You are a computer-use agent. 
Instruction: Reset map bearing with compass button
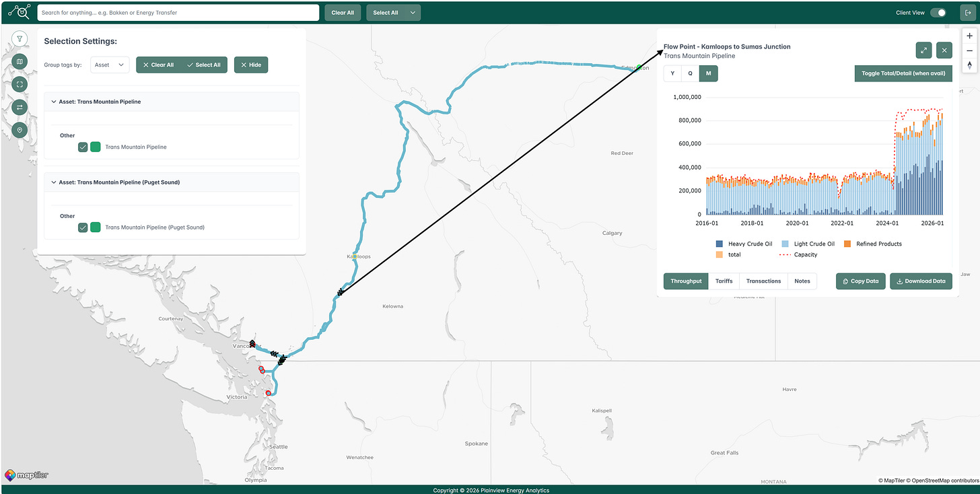(x=969, y=65)
